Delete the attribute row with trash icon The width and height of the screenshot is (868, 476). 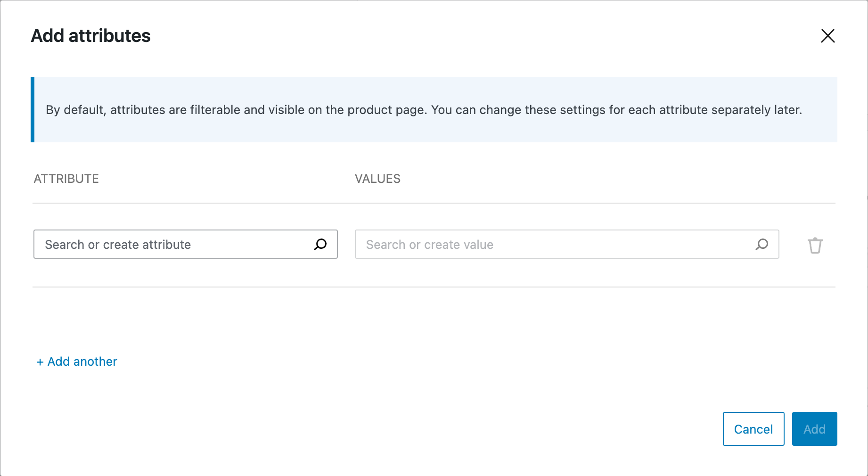pos(815,245)
